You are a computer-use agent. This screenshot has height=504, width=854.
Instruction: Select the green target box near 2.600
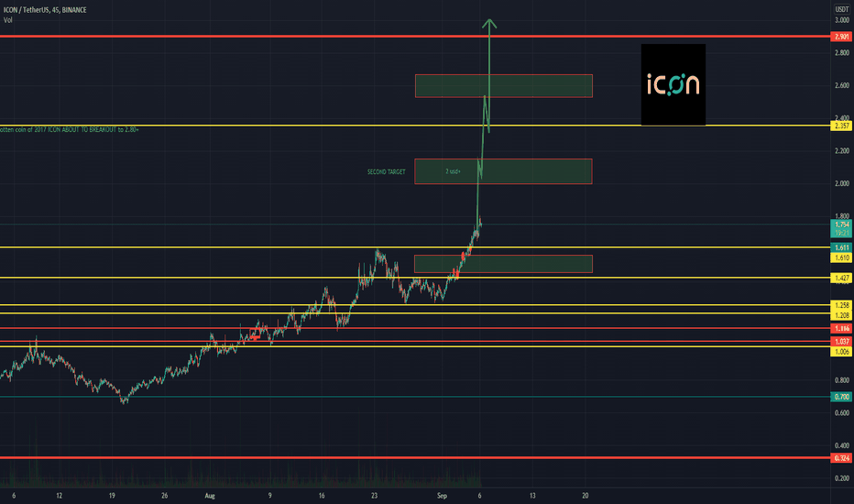504,86
